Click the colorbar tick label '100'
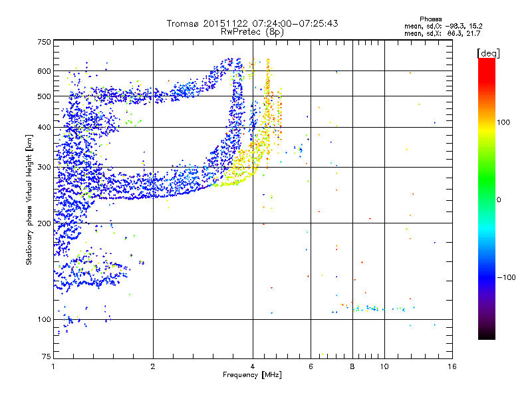 click(503, 122)
